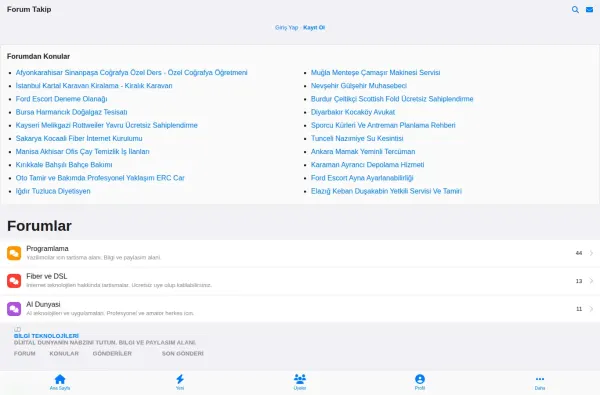Open Tunceli Nazımiye Su Kesintisi topic
Image resolution: width=600 pixels, height=395 pixels.
(x=357, y=139)
